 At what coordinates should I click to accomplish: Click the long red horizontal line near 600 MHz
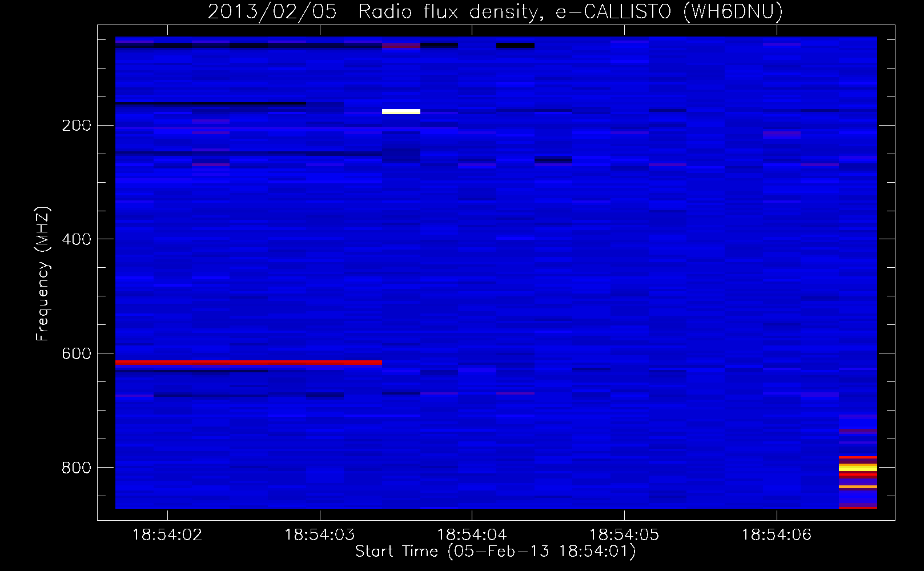[x=248, y=363]
